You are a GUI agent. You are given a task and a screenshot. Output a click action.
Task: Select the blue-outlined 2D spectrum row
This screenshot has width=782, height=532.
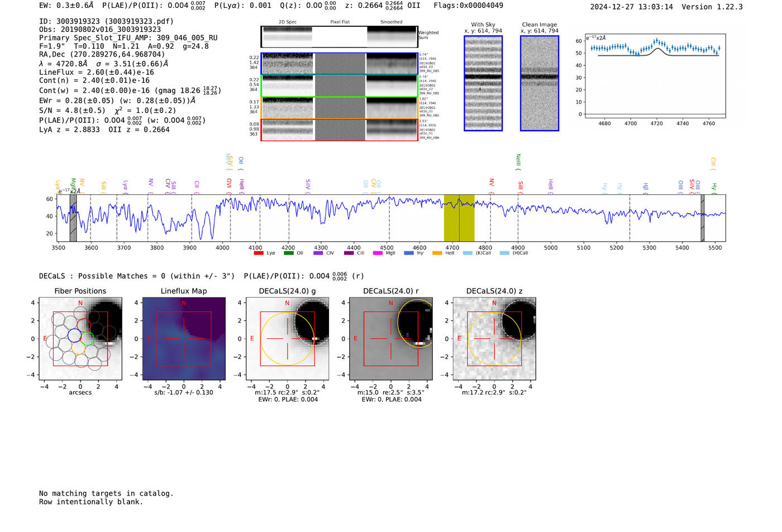coord(340,64)
